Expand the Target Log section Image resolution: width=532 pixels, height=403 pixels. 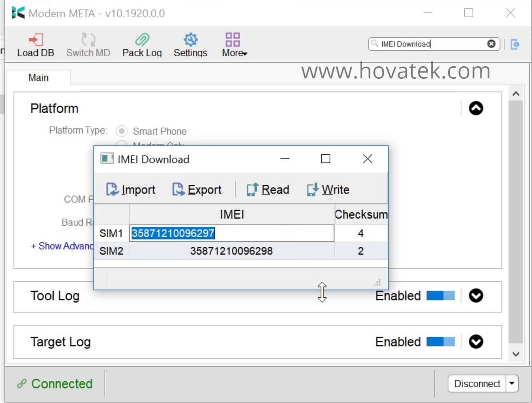[x=476, y=342]
